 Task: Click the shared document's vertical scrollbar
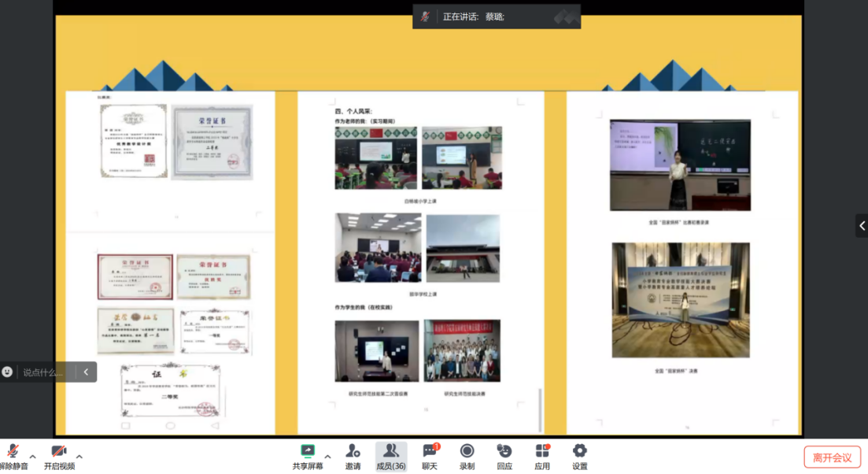click(x=540, y=409)
